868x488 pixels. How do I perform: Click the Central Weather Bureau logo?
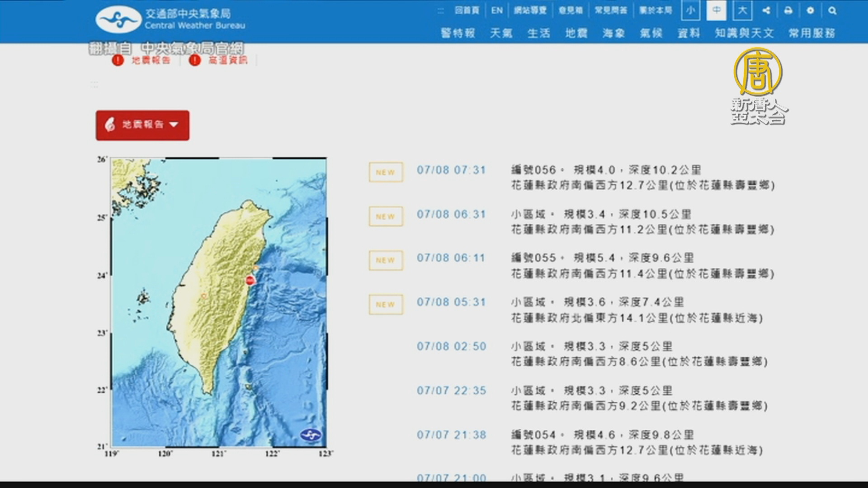tap(119, 19)
